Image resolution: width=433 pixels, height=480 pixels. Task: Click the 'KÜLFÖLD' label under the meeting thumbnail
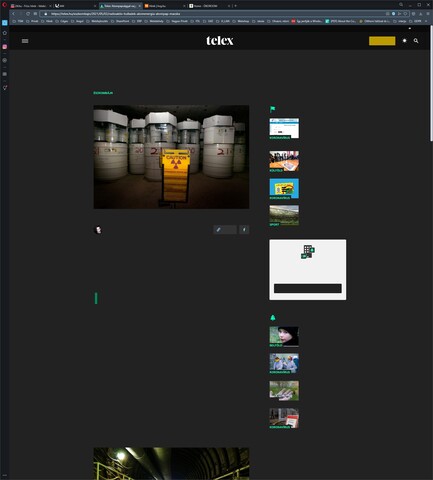276,170
